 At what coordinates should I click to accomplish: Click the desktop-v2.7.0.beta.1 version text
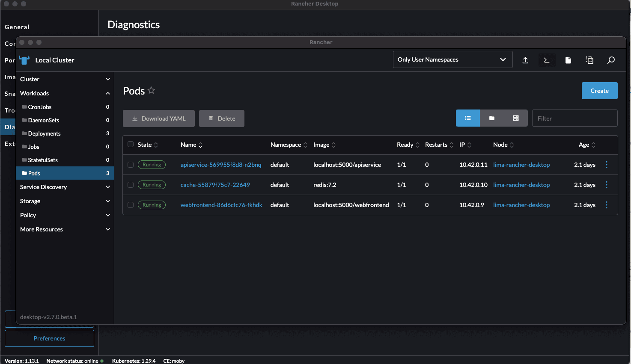click(48, 317)
